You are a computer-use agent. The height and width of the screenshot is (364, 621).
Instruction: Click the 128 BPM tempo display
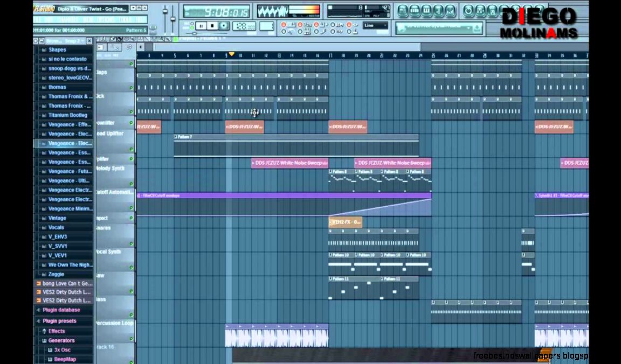(x=244, y=26)
